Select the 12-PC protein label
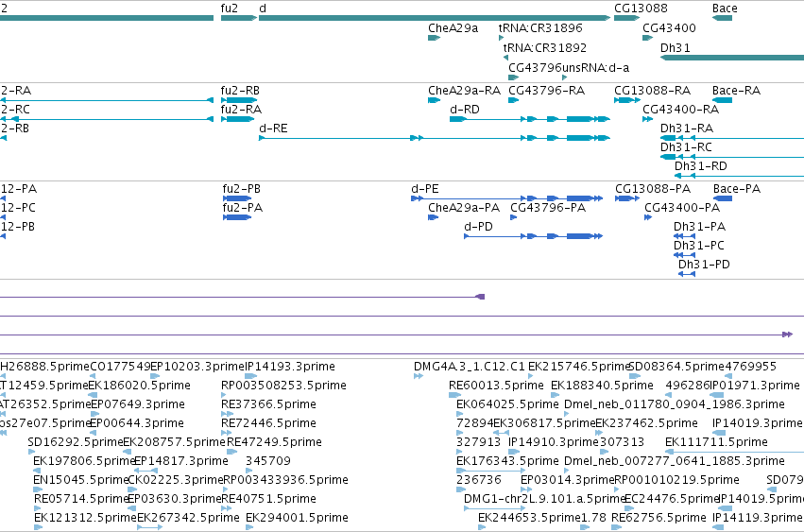 (19, 208)
